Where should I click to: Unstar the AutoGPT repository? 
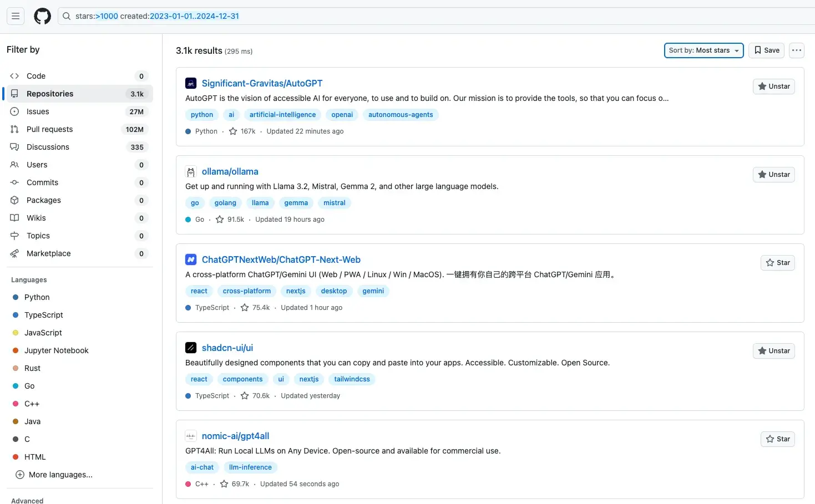[x=773, y=86]
